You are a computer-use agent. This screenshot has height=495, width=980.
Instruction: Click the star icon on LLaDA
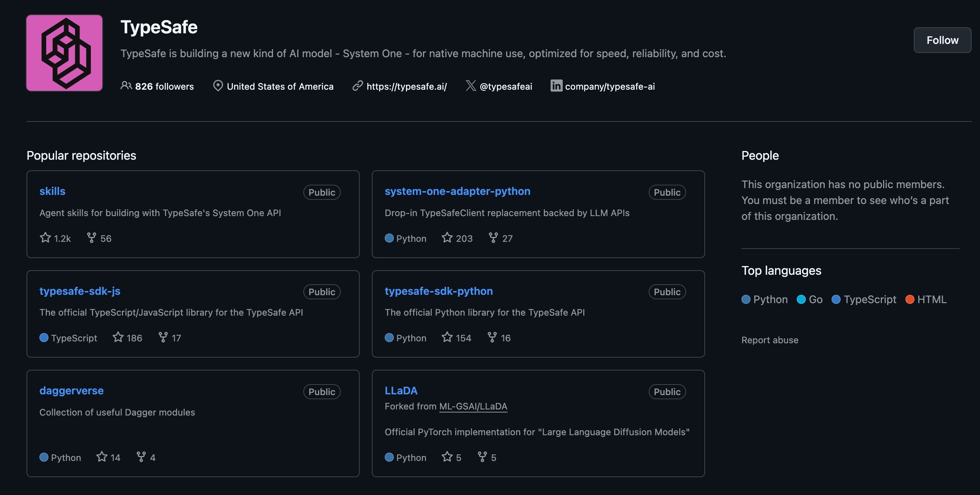(447, 457)
